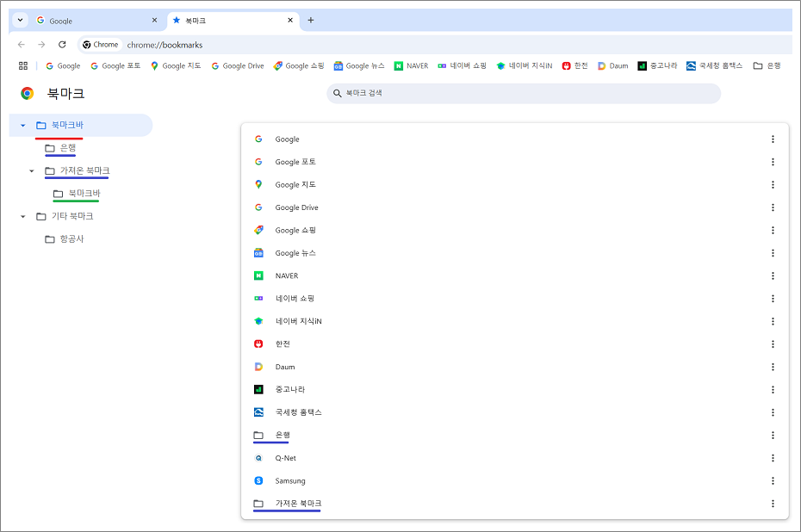Viewport: 801px width, 532px height.
Task: Open more actions for 국세청 홈택스 row
Action: tap(773, 412)
